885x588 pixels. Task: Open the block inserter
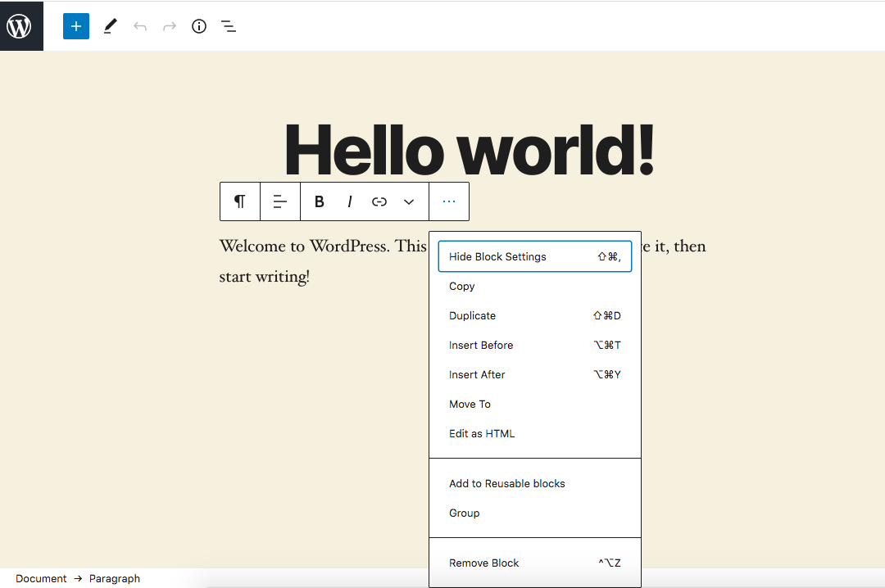pos(75,26)
